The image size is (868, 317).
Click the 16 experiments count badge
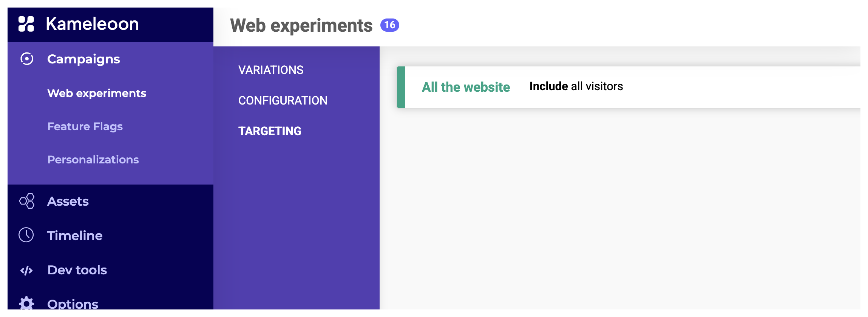tap(389, 25)
